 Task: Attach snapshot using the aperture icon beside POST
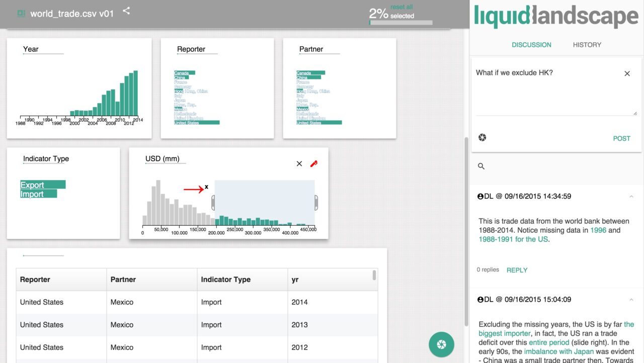pyautogui.click(x=482, y=138)
